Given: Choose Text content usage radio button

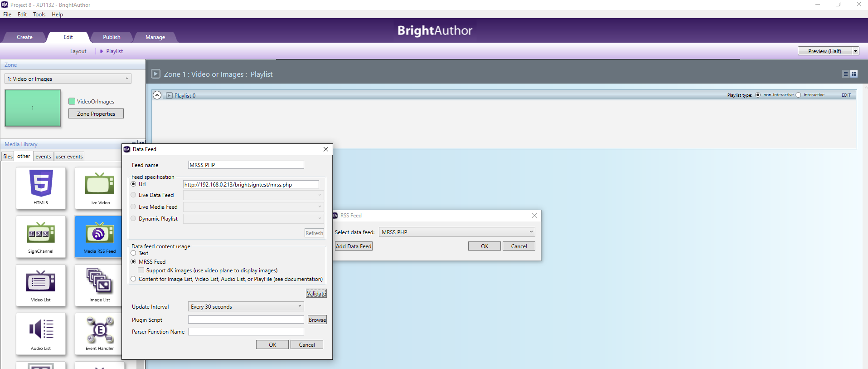Looking at the screenshot, I should [x=133, y=253].
